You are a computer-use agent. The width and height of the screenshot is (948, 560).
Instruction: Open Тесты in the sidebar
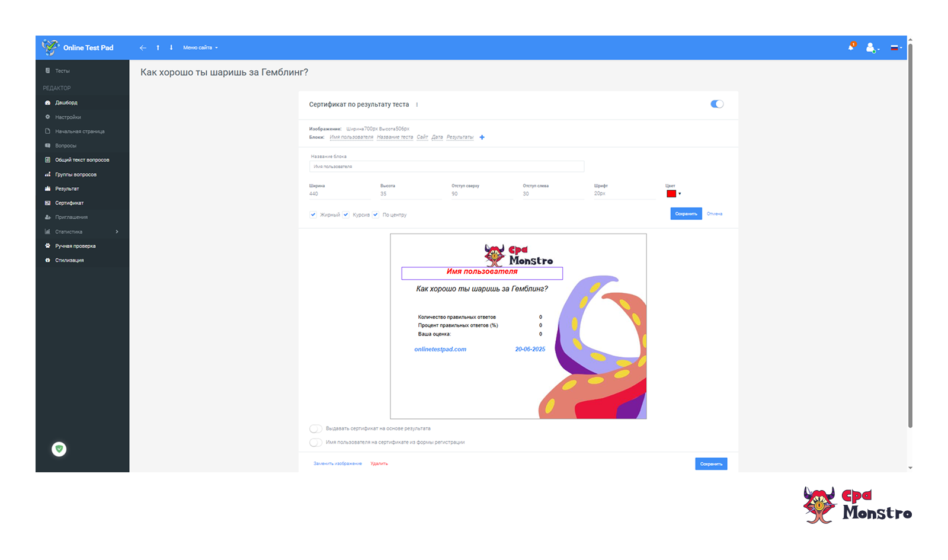pyautogui.click(x=62, y=71)
